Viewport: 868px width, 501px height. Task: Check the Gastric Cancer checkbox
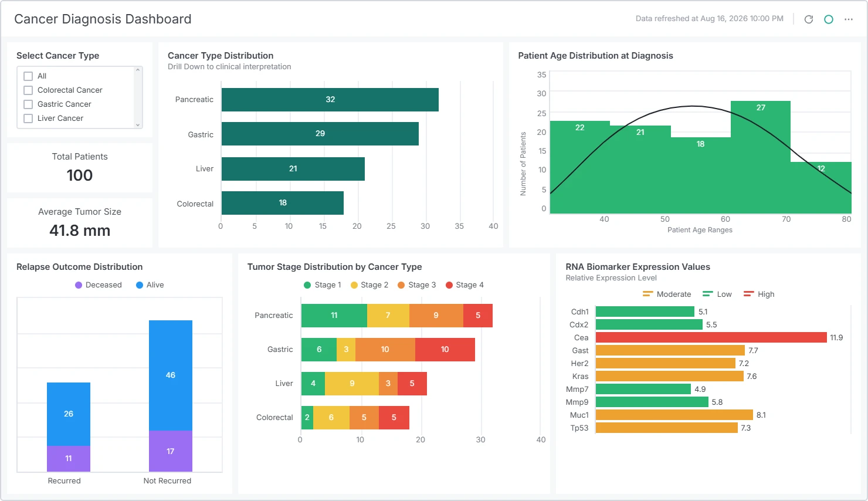pos(28,104)
